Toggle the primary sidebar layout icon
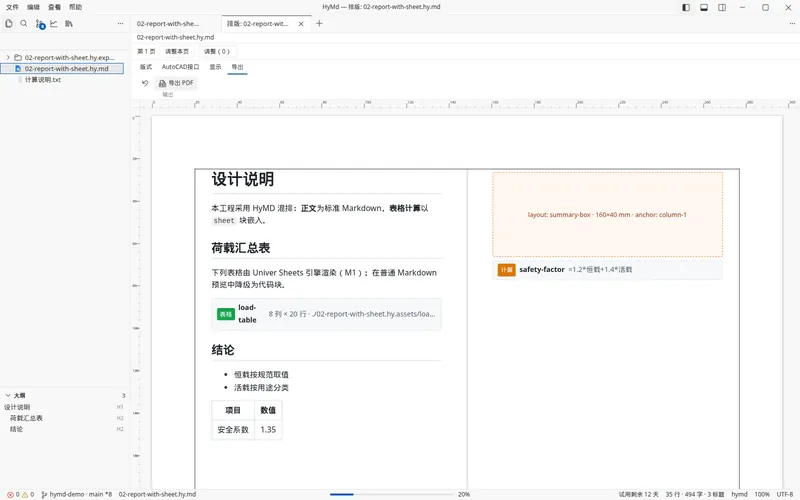The height and width of the screenshot is (500, 800). point(686,7)
